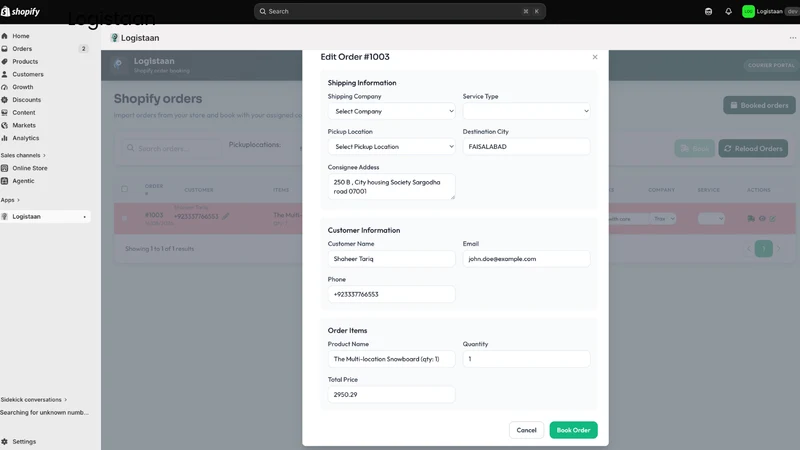
Task: Open Orders icon in sidebar
Action: pos(5,48)
